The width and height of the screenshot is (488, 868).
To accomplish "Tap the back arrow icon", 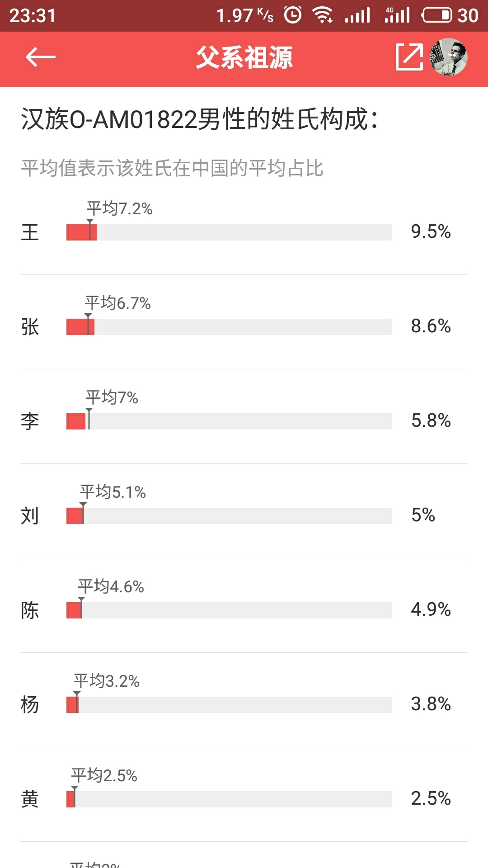I will [41, 57].
